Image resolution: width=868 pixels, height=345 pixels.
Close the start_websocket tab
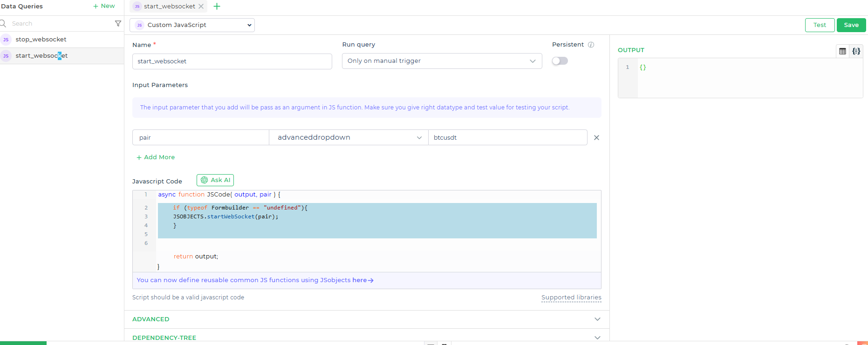pyautogui.click(x=201, y=7)
